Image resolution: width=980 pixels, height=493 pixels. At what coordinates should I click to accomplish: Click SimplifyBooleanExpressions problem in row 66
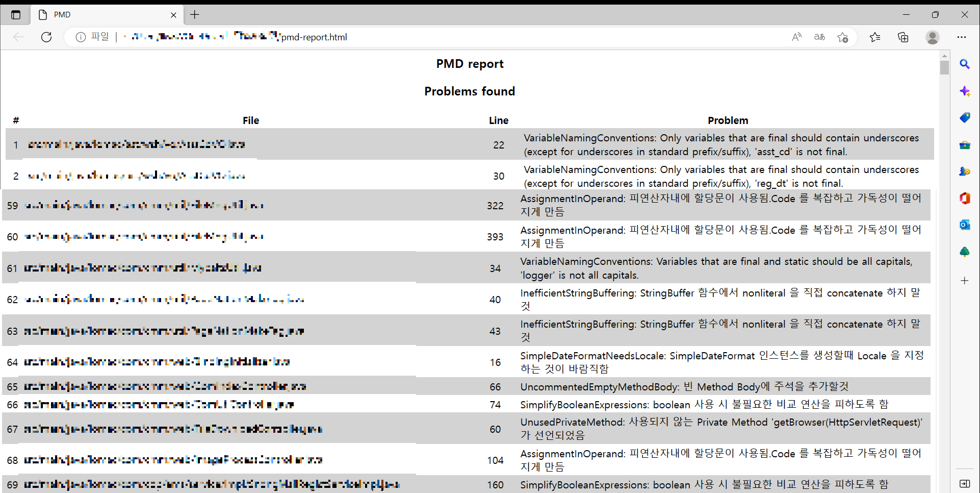point(704,405)
